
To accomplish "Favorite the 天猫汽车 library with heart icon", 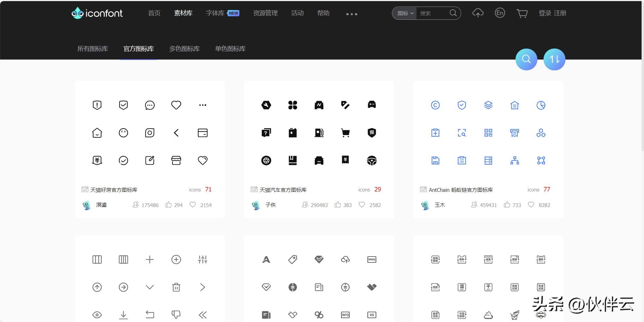I will tap(362, 205).
